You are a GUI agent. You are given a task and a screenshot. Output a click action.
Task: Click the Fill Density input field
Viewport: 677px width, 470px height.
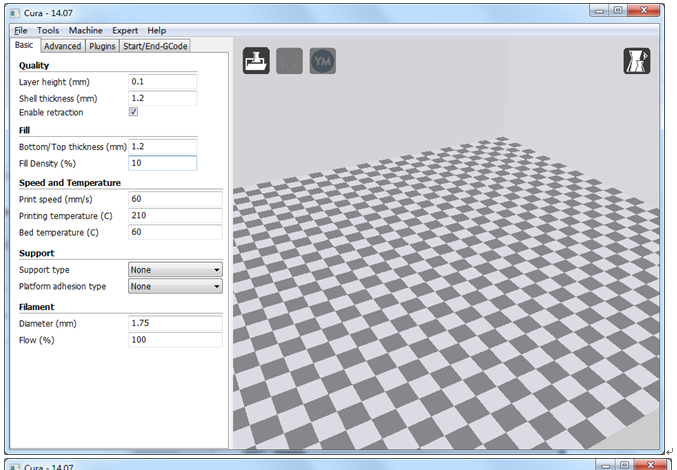pyautogui.click(x=163, y=163)
